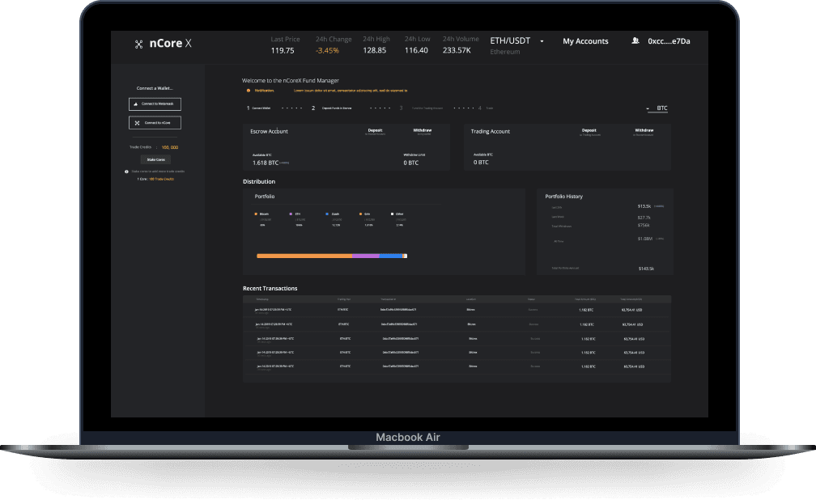Image resolution: width=816 pixels, height=504 pixels.
Task: Click the info icon near stake cores hint
Action: click(126, 172)
